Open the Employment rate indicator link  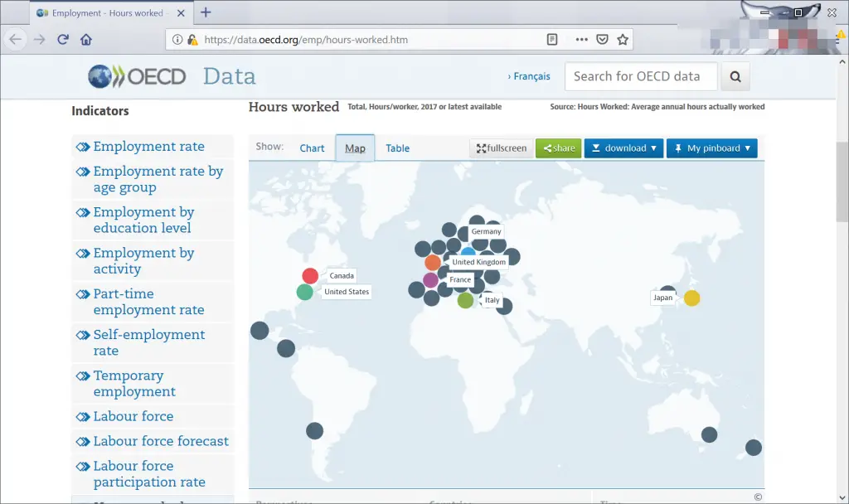click(x=148, y=147)
